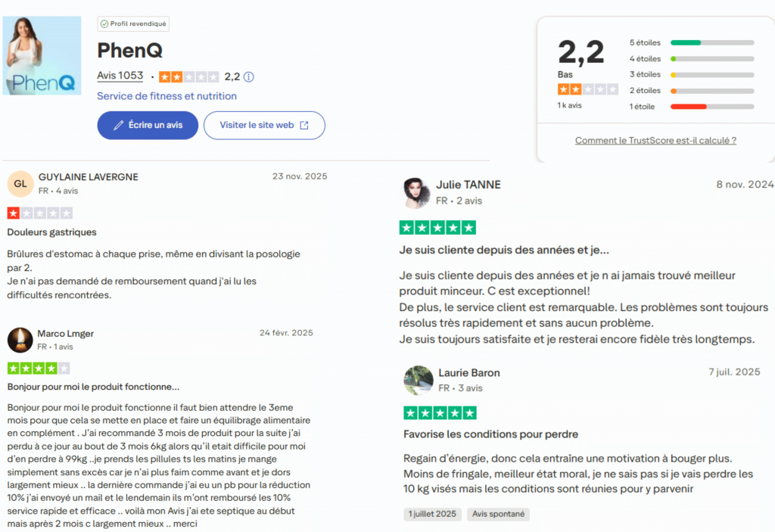Click the Visiter le site web button
775x532 pixels.
(264, 125)
